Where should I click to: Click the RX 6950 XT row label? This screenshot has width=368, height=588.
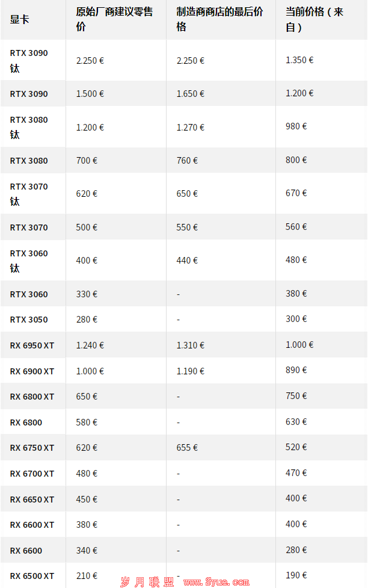click(32, 345)
